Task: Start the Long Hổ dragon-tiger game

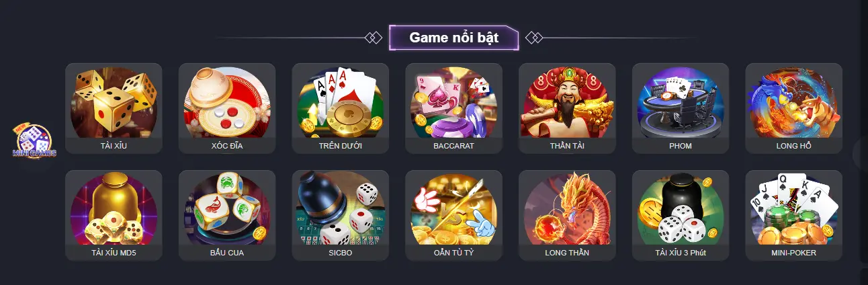Action: pyautogui.click(x=794, y=108)
